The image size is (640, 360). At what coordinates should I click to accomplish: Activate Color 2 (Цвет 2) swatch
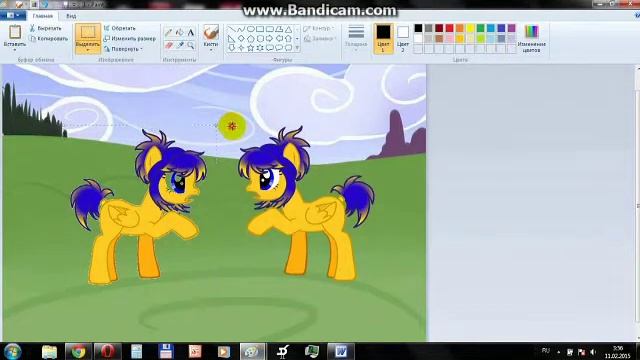tap(403, 38)
